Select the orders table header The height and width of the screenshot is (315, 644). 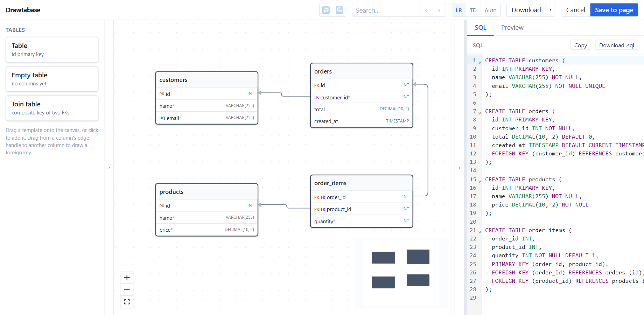point(362,71)
